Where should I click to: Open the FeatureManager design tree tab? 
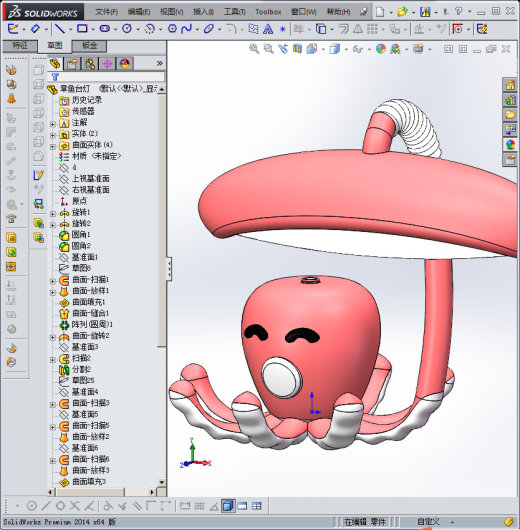[55, 63]
